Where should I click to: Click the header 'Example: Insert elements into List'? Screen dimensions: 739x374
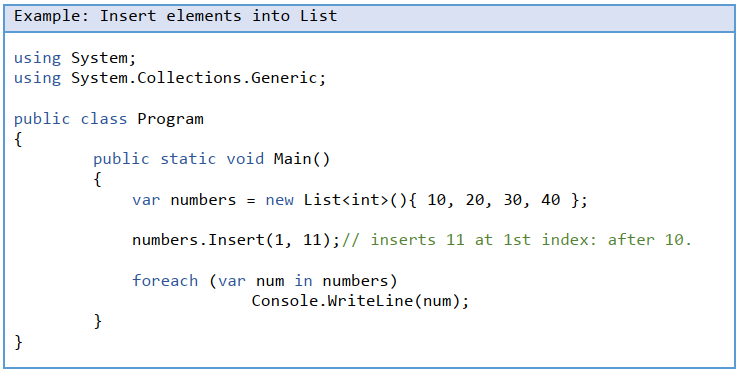(x=175, y=16)
